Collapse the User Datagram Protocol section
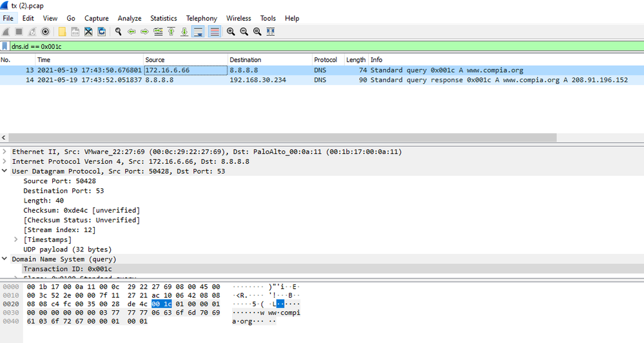 pyautogui.click(x=5, y=171)
